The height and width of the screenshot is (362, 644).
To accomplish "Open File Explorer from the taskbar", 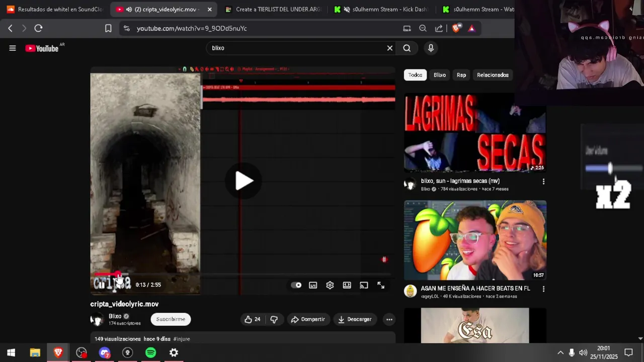I will [35, 353].
